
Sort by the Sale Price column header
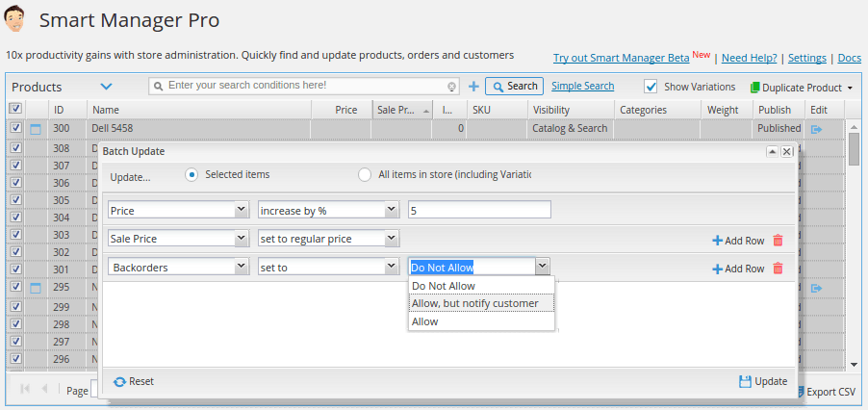[x=402, y=110]
